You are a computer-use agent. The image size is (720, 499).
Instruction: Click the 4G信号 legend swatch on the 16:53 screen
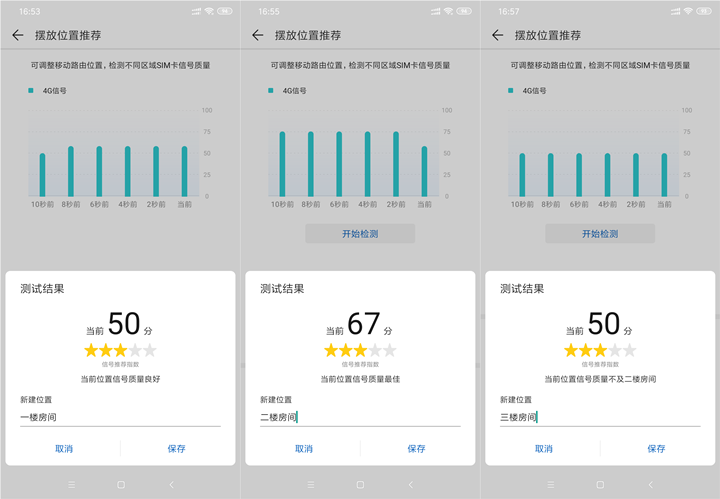tap(31, 90)
